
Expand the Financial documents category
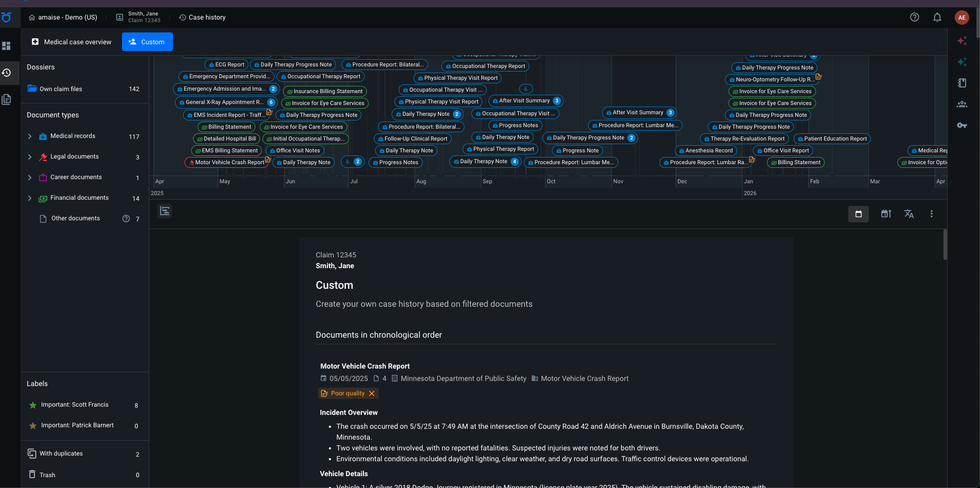coord(30,198)
